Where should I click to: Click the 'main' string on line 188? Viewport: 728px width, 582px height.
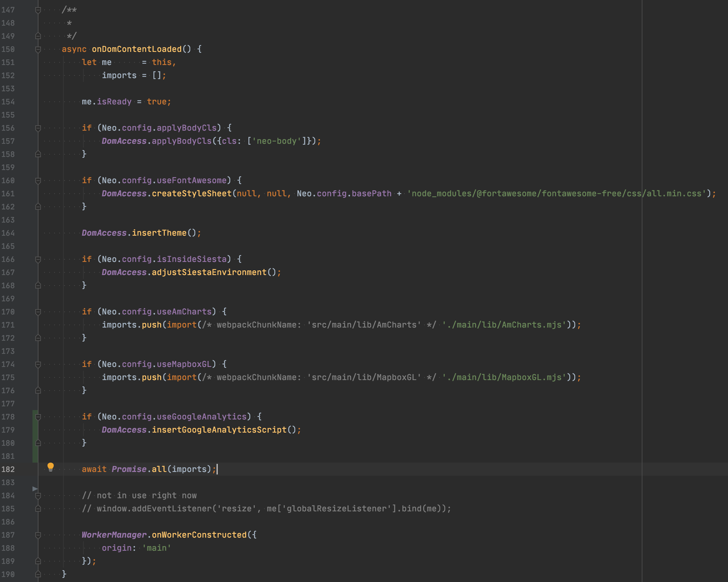point(157,548)
